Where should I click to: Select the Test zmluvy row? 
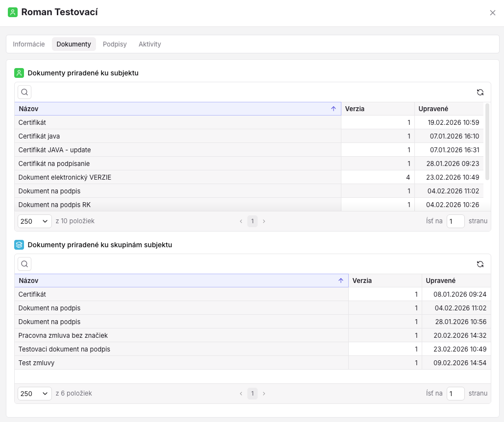(253, 363)
